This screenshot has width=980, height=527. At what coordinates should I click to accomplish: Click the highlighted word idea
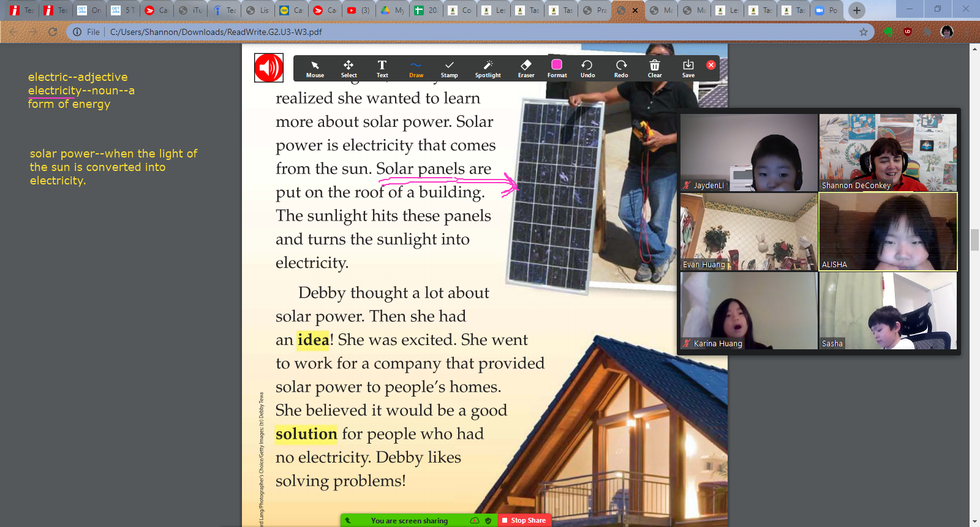pos(313,340)
